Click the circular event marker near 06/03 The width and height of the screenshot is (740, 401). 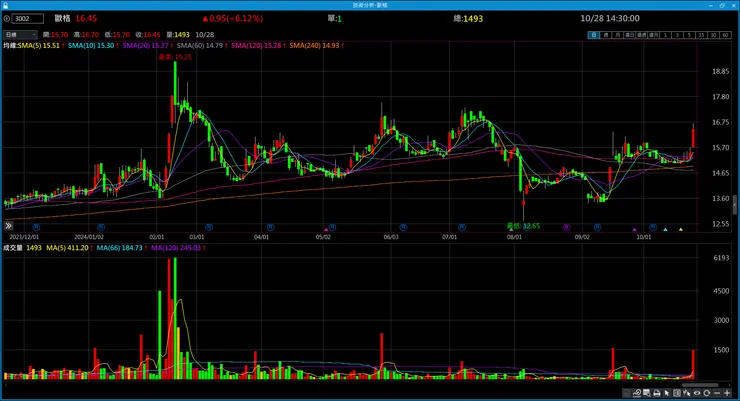(403, 227)
